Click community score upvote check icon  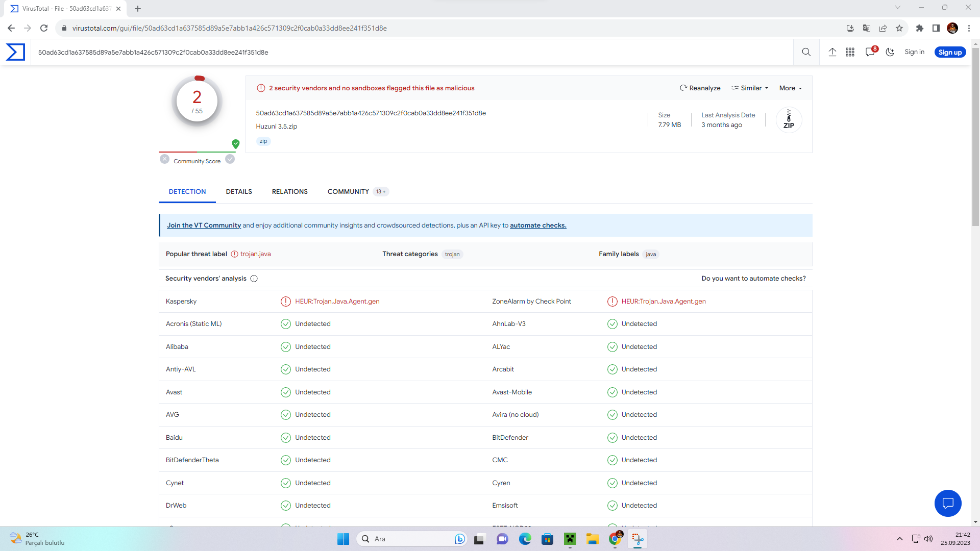[230, 159]
